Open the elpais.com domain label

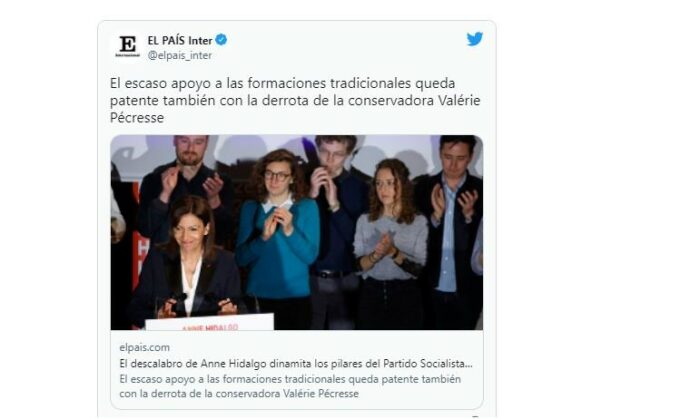144,347
